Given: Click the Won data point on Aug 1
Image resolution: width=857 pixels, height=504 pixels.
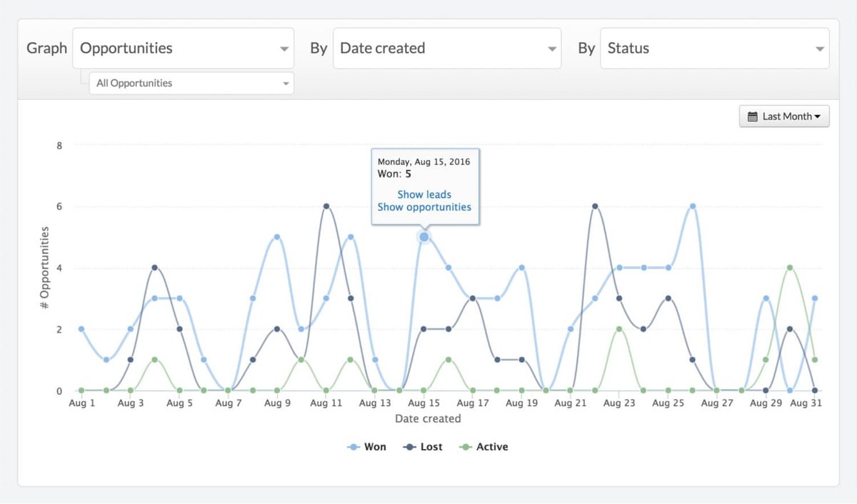Looking at the screenshot, I should pos(81,329).
